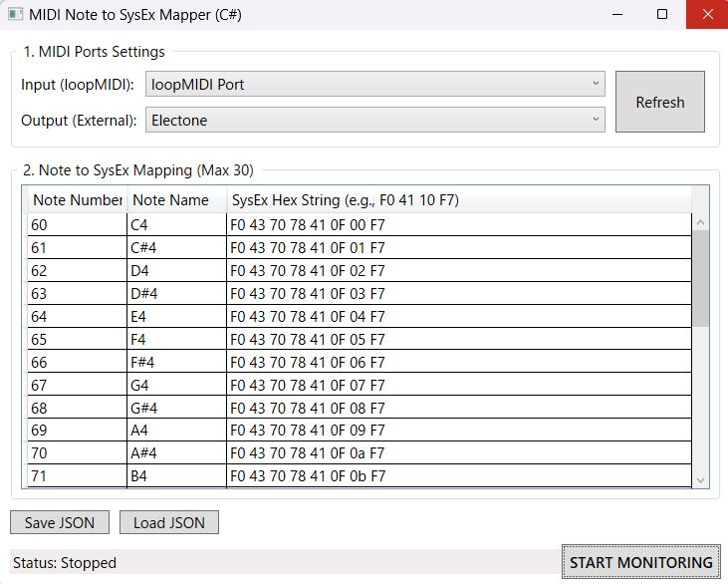
Task: Select the Note Name cell B4
Action: pyautogui.click(x=177, y=475)
